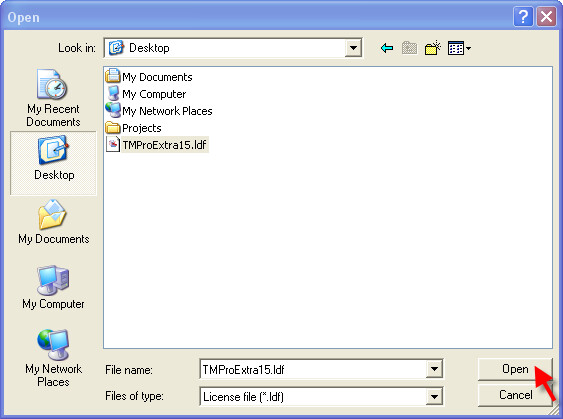Image resolution: width=563 pixels, height=419 pixels.
Task: Select the Projects folder in file list
Action: pyautogui.click(x=134, y=128)
